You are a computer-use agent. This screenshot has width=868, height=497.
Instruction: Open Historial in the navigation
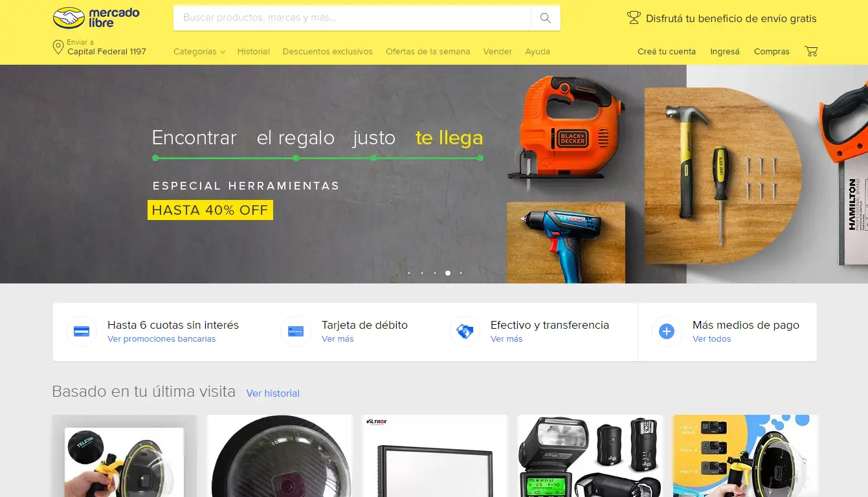click(x=254, y=52)
